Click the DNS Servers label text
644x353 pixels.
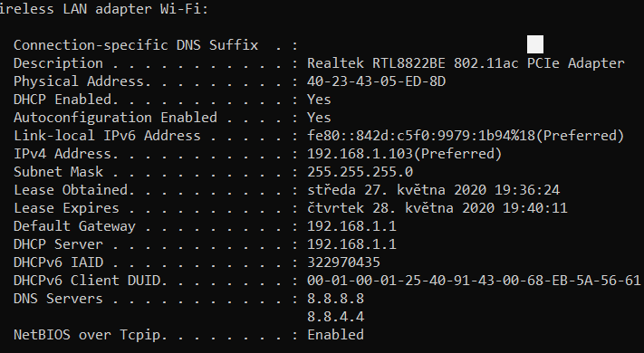pos(58,299)
